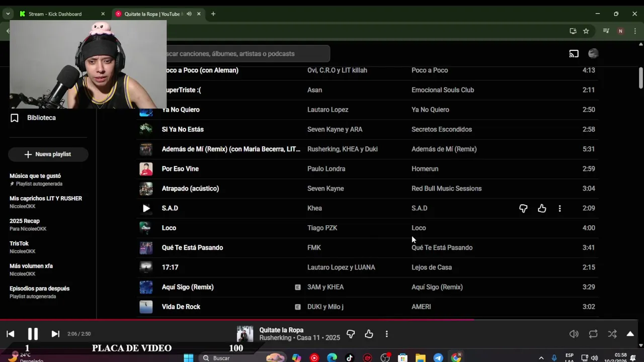Pause the current song playback
Viewport: 644px width, 362px height.
click(x=33, y=334)
